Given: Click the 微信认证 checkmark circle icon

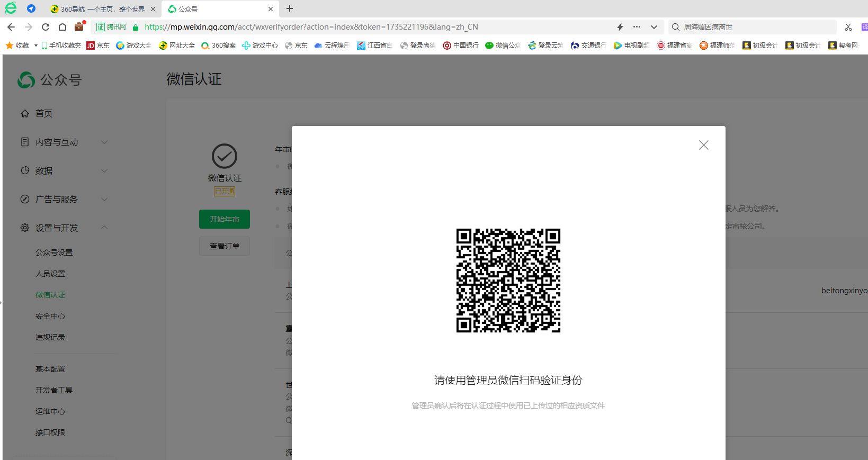Looking at the screenshot, I should 225,156.
